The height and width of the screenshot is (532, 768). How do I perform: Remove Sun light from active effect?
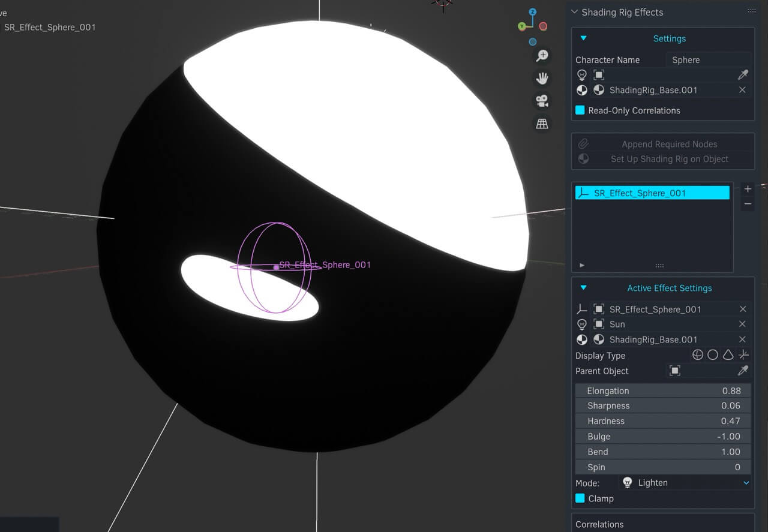(742, 324)
